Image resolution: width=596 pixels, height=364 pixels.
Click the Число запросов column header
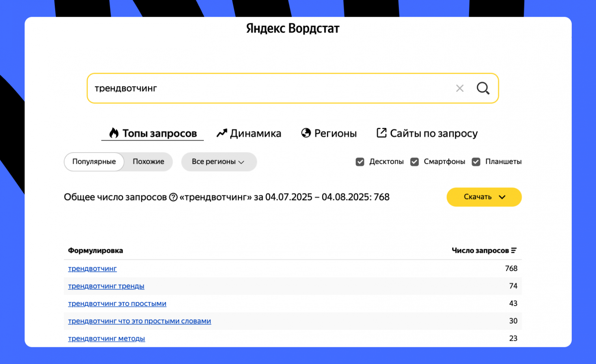pos(480,250)
